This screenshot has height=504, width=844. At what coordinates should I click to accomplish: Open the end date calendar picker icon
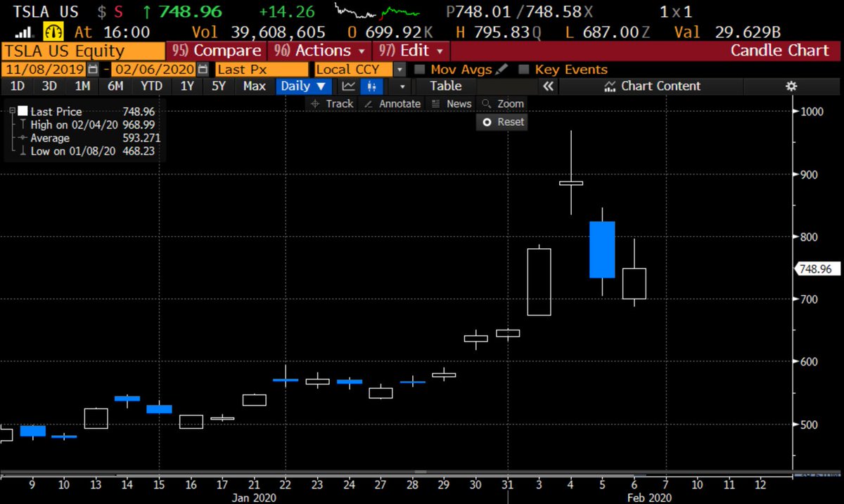pyautogui.click(x=203, y=70)
